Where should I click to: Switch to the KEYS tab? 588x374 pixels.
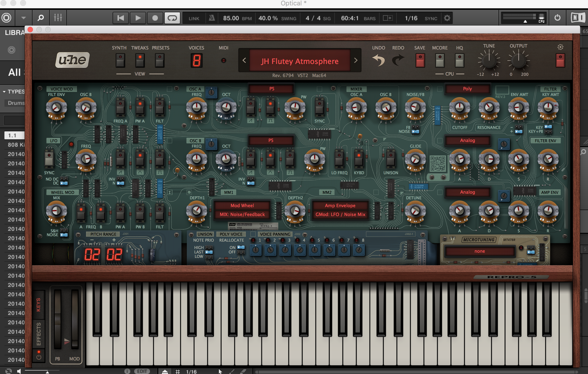(x=39, y=305)
